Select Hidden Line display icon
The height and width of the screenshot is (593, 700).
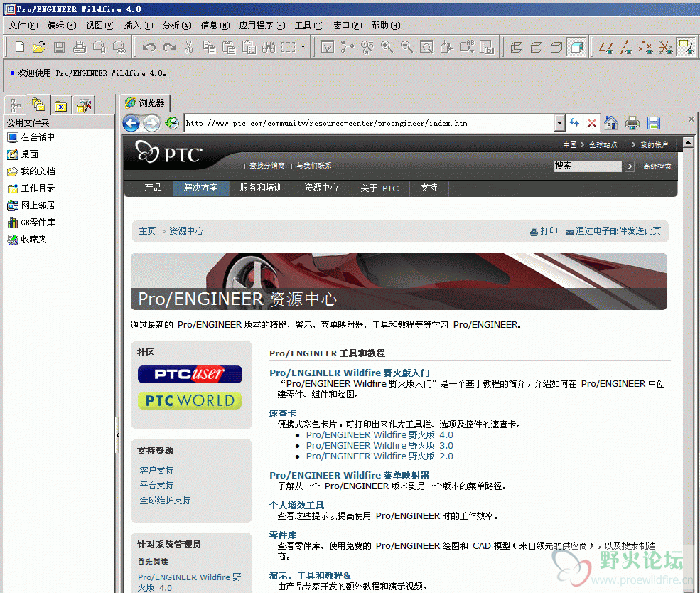537,47
